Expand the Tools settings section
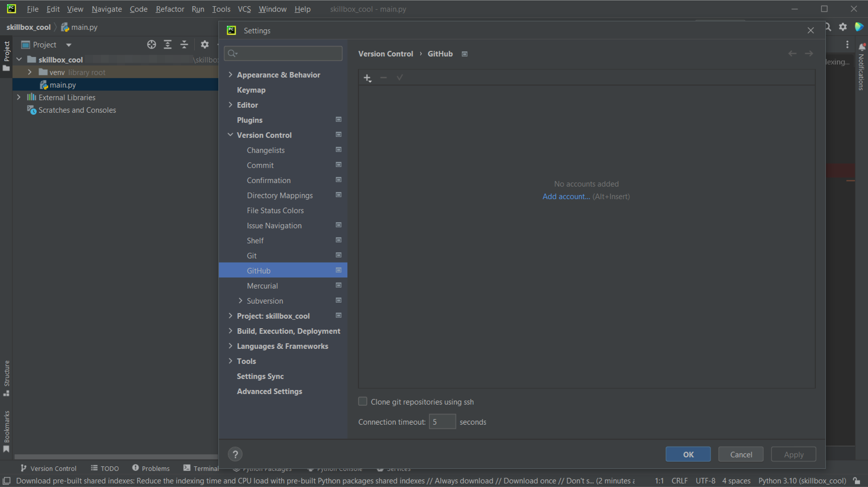 pyautogui.click(x=231, y=361)
